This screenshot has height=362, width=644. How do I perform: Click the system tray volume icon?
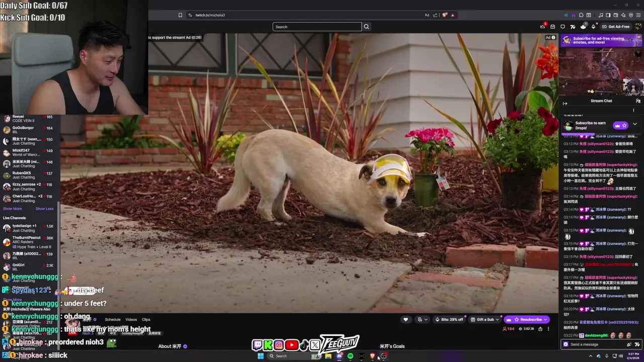621,356
